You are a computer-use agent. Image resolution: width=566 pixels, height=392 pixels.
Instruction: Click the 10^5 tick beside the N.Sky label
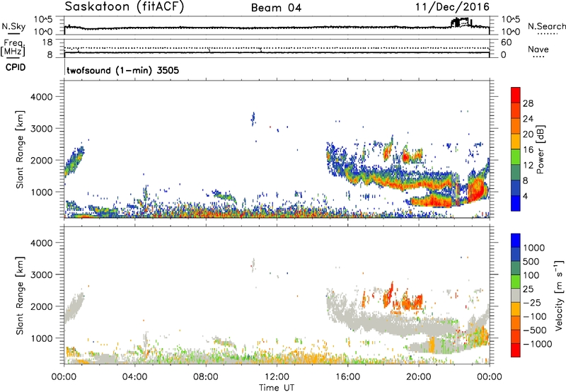pyautogui.click(x=44, y=19)
